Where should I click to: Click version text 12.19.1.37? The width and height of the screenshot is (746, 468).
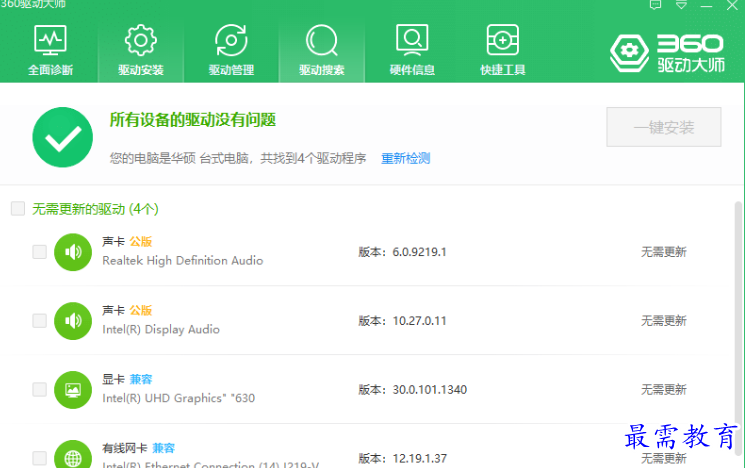point(419,459)
